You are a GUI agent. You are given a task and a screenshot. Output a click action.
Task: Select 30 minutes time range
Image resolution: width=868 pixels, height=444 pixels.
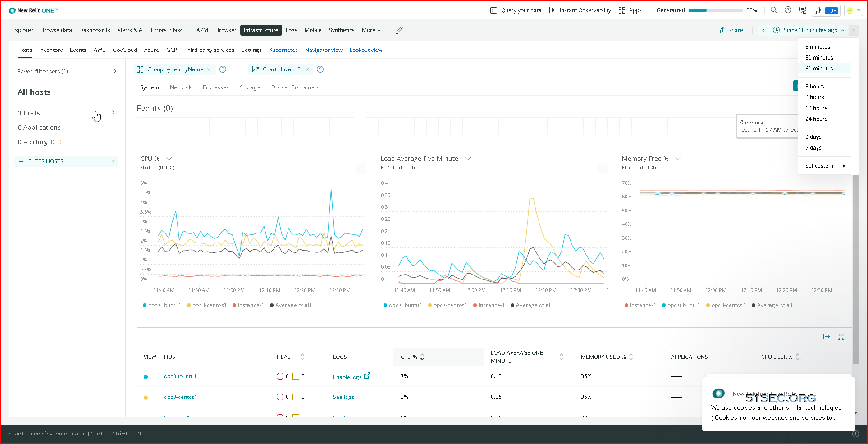click(x=819, y=58)
